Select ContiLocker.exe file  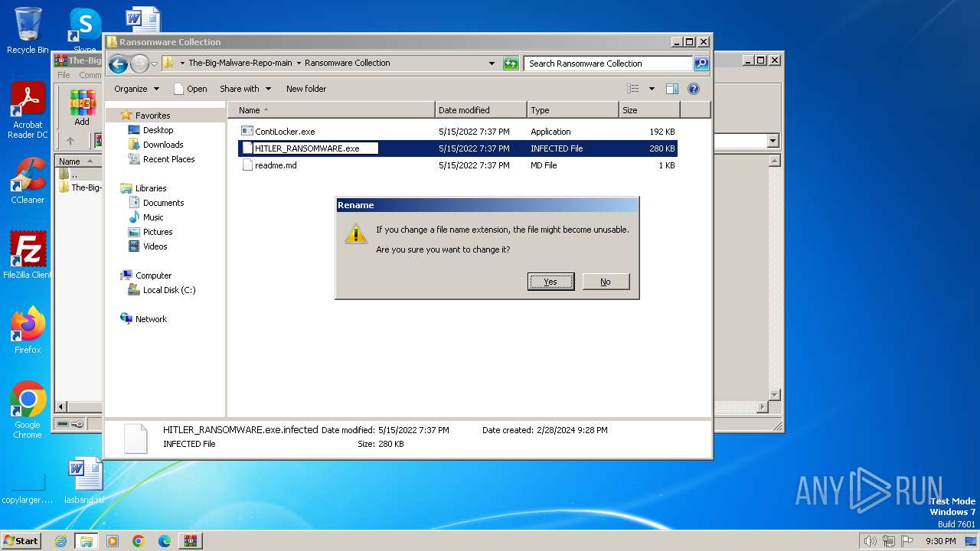click(285, 132)
